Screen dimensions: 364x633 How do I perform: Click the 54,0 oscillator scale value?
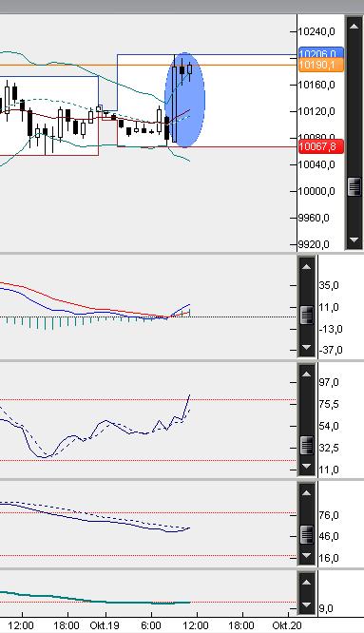point(329,426)
